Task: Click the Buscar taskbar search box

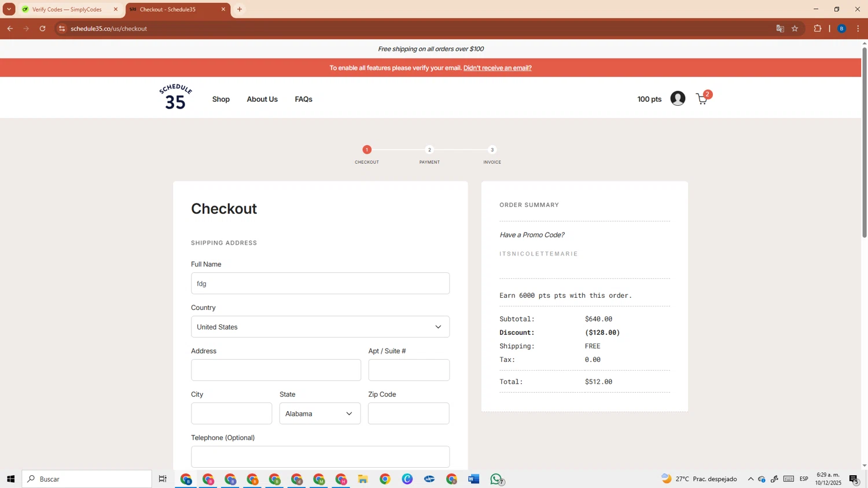Action: pos(87,479)
